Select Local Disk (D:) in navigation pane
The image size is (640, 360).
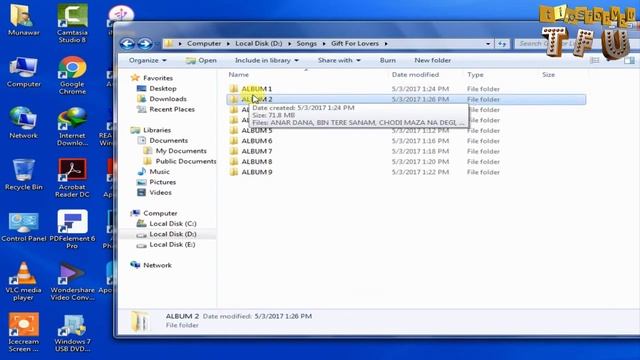pyautogui.click(x=172, y=234)
